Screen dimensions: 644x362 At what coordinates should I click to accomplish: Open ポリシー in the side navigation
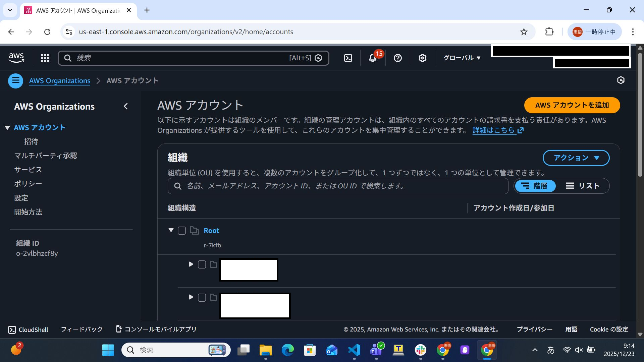(x=28, y=184)
